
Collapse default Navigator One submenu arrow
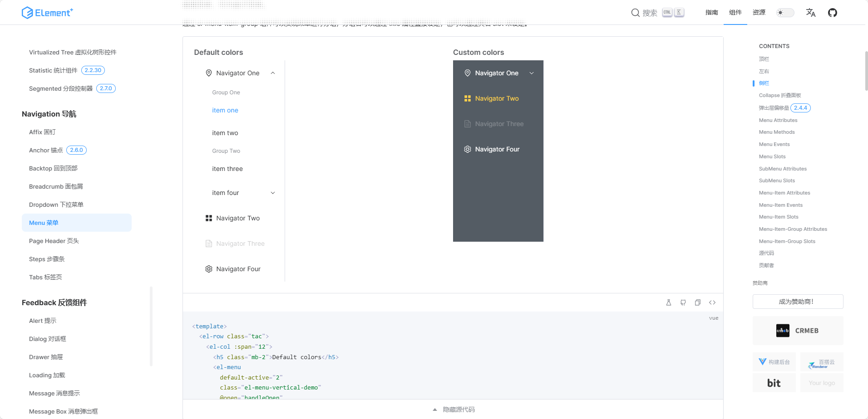(x=273, y=73)
